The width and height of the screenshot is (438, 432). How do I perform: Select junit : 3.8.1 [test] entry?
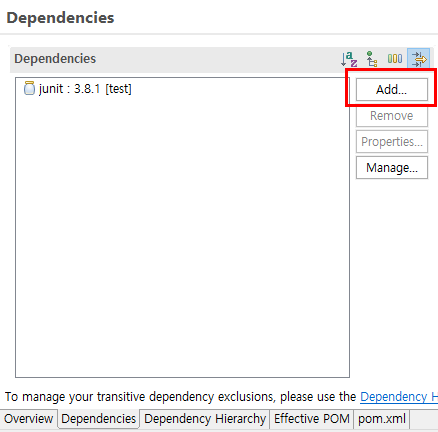coord(78,89)
